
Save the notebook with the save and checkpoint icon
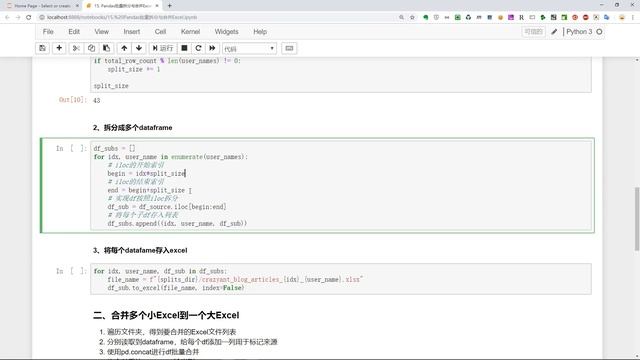42,48
